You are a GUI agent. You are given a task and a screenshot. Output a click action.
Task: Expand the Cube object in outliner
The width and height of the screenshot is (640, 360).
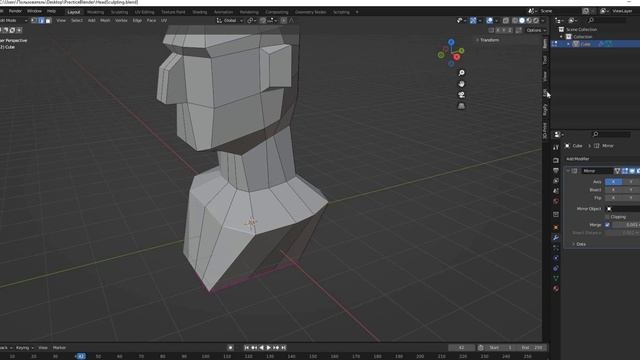click(568, 44)
